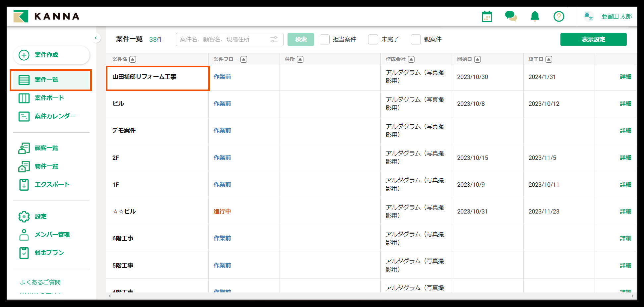Collapse the sidebar with the chevron
The width and height of the screenshot is (644, 307).
[96, 38]
